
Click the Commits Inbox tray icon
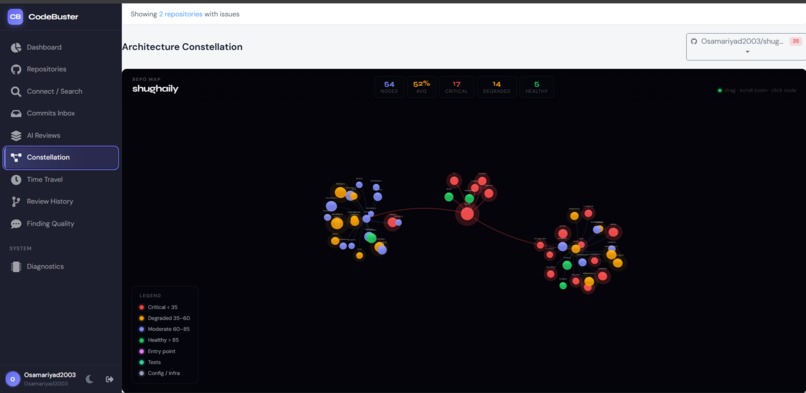(x=16, y=114)
